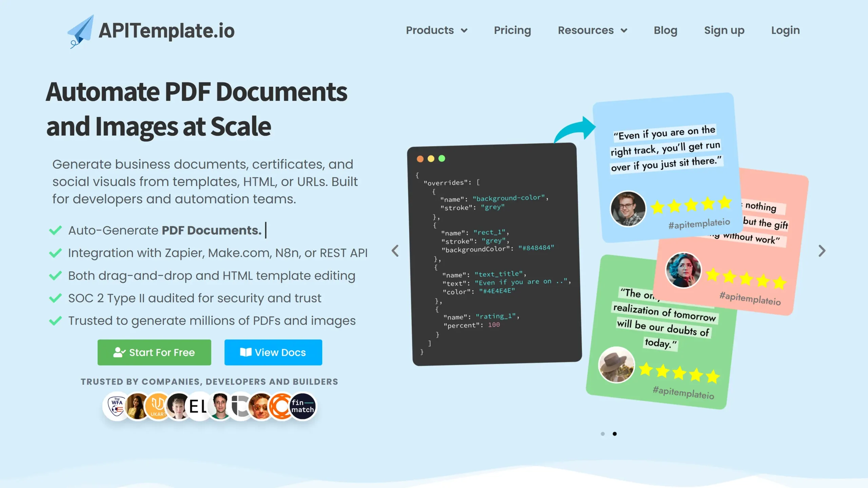The image size is (868, 488).
Task: Click the green testimonial card hashtag #apitemplateio
Action: coord(683,392)
